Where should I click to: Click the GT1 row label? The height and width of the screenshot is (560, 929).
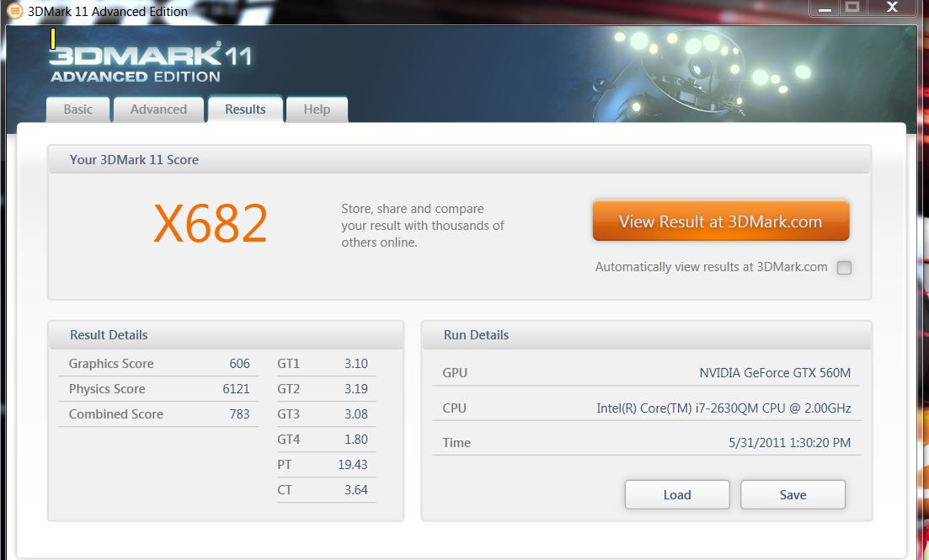coord(289,364)
